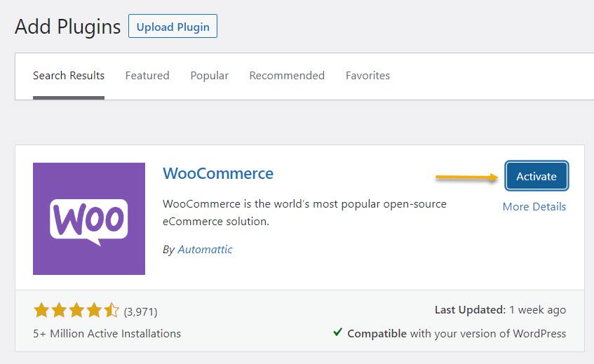Open the Search Results tab
The width and height of the screenshot is (594, 364).
[x=69, y=76]
